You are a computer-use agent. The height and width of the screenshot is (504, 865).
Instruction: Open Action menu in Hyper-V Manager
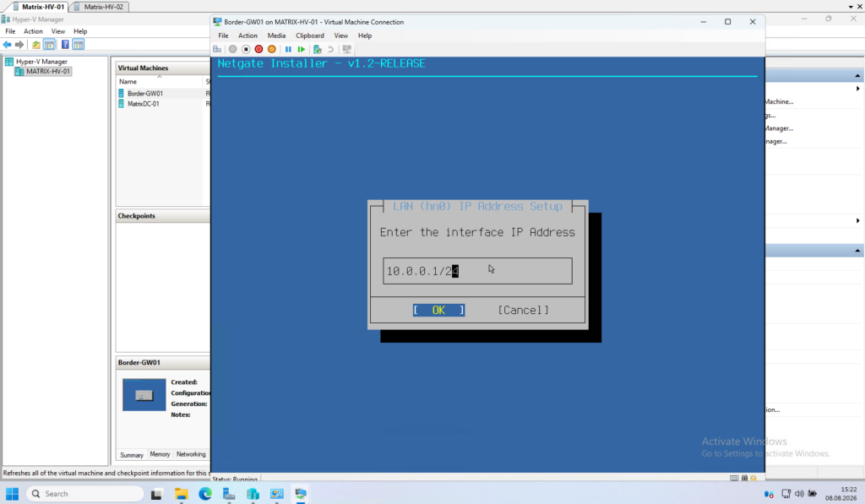(33, 31)
